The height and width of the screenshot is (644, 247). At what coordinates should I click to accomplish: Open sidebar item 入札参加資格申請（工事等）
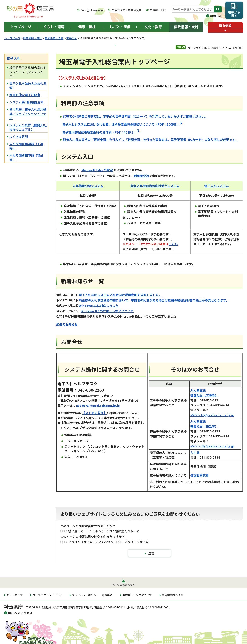[26, 146]
